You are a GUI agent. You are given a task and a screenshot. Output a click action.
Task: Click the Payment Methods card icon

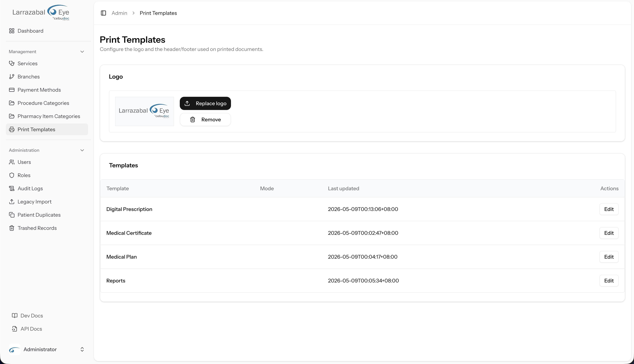click(12, 90)
